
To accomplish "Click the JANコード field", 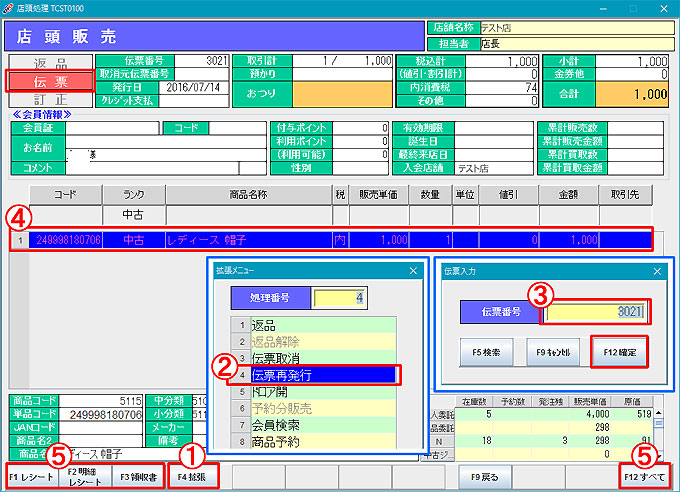I will [101, 427].
